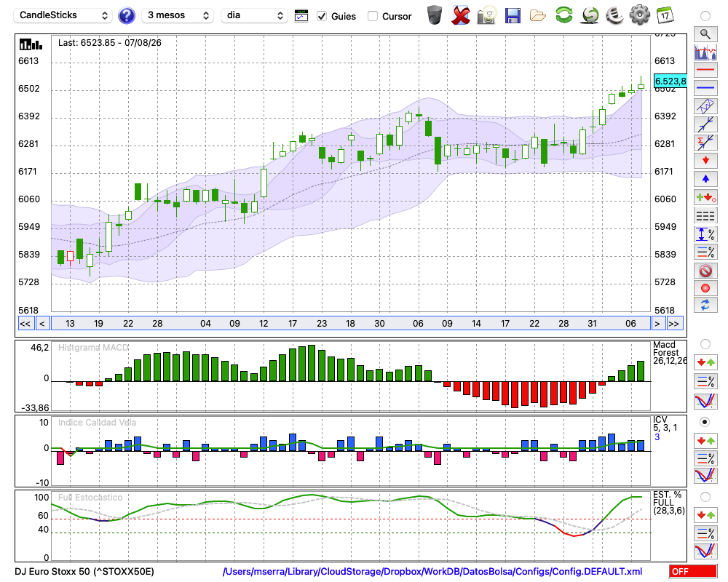Click the trash bin icon in toolbar
Image resolution: width=728 pixels, height=582 pixels.
pyautogui.click(x=435, y=15)
